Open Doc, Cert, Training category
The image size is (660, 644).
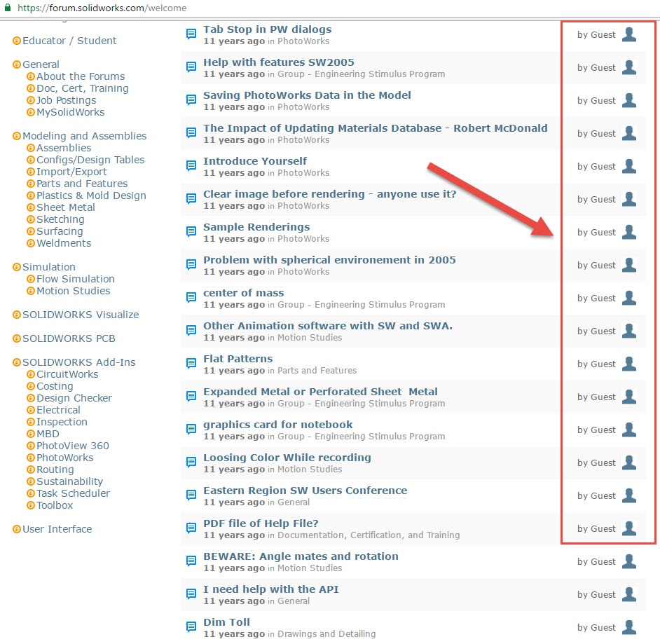coord(83,88)
